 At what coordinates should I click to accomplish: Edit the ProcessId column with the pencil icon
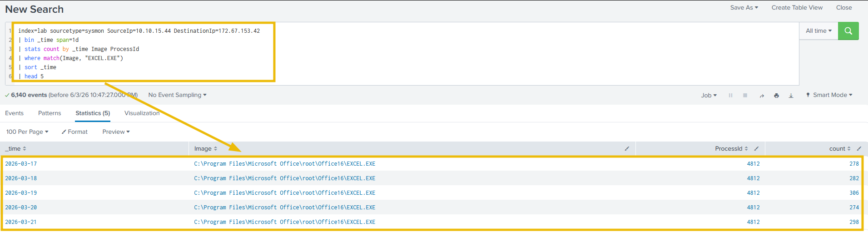[756, 148]
